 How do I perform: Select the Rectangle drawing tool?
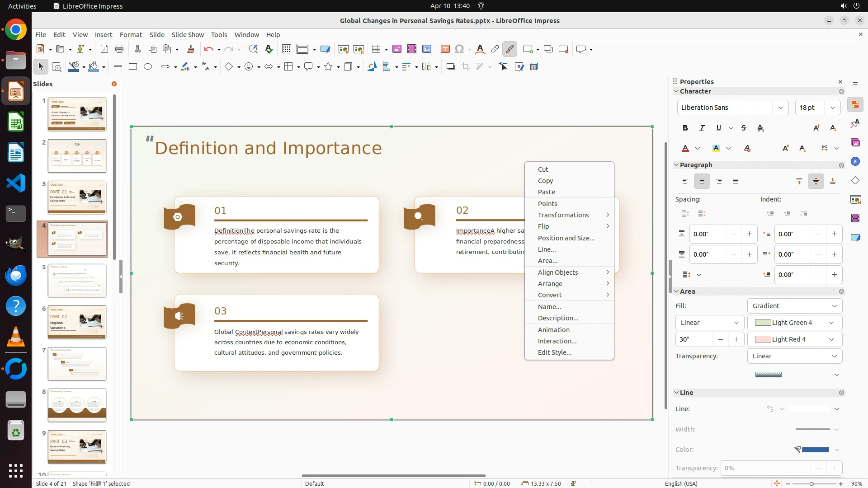[x=132, y=67]
